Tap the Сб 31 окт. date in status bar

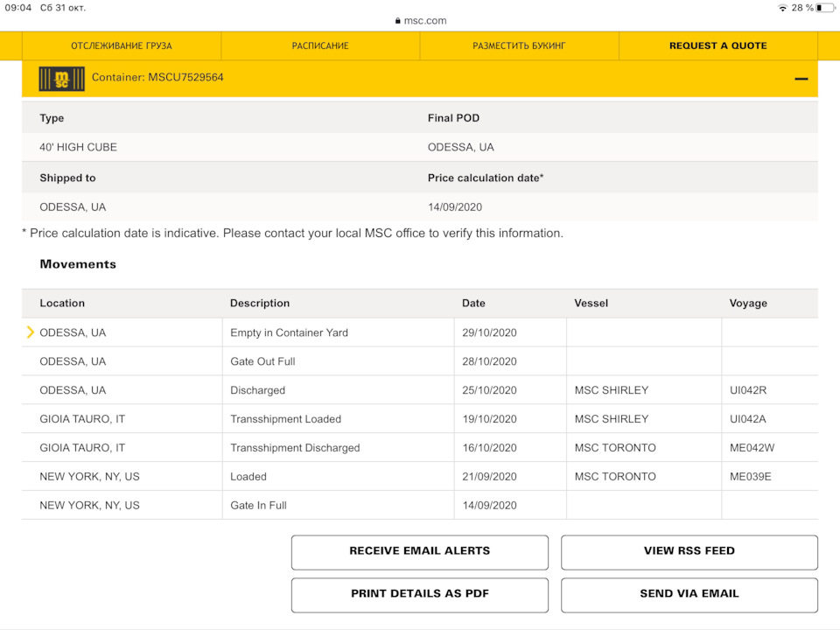point(63,8)
